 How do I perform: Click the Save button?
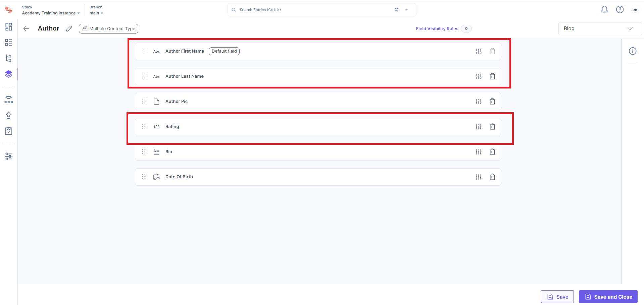click(x=557, y=297)
